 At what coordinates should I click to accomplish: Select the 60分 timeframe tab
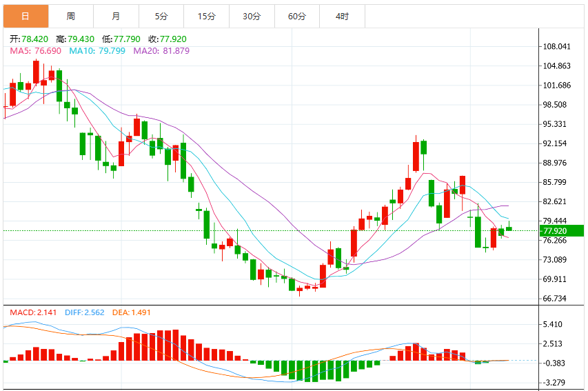click(297, 16)
